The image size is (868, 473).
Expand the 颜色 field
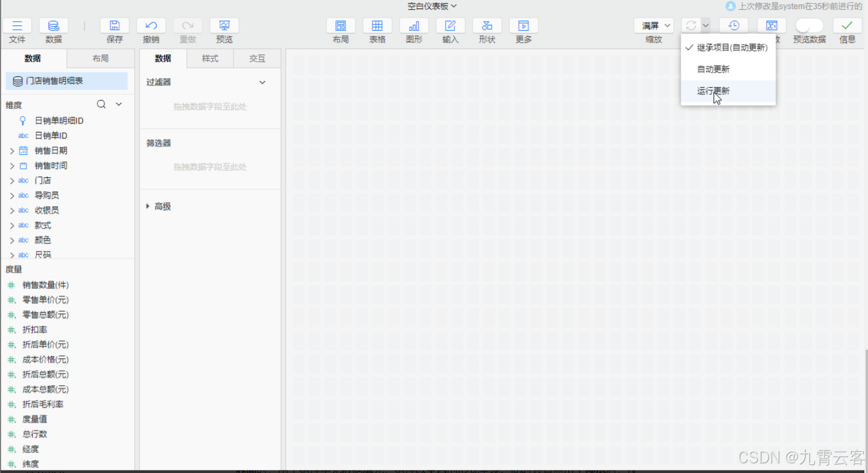point(11,240)
